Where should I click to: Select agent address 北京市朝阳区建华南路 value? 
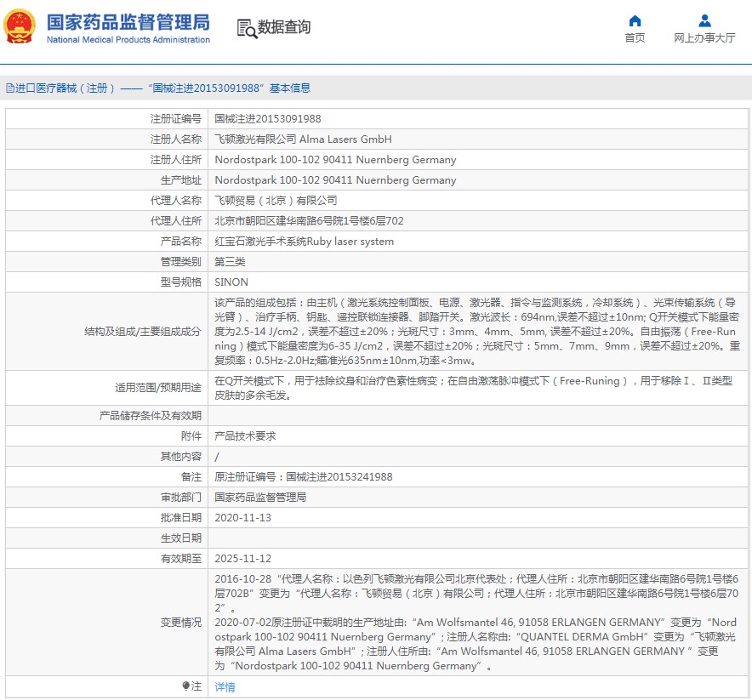[309, 221]
